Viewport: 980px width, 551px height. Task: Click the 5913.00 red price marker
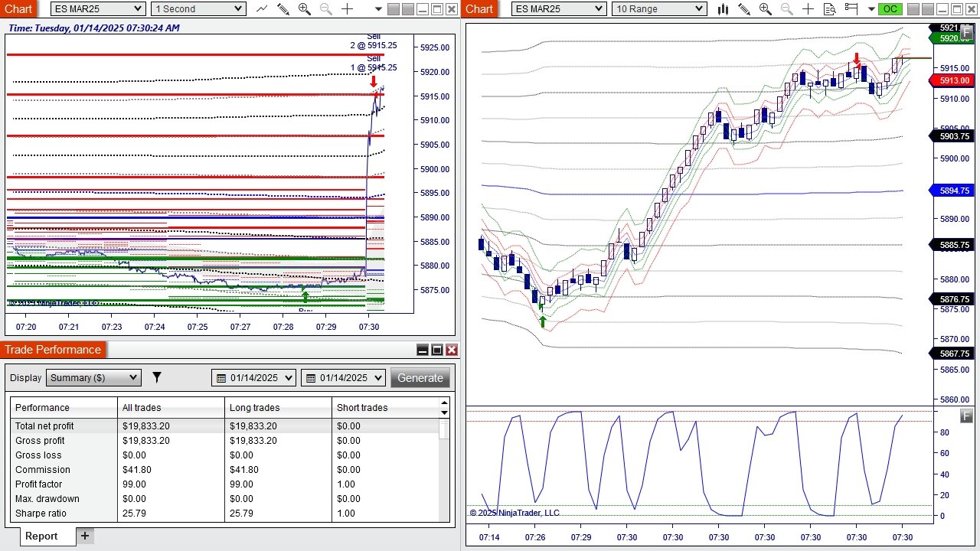pos(952,80)
